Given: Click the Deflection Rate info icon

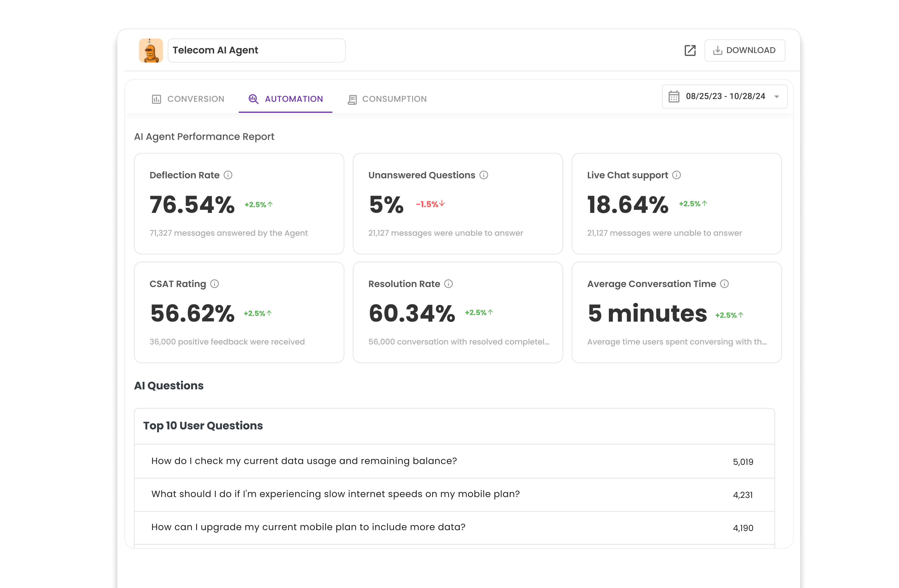Looking at the screenshot, I should 228,175.
